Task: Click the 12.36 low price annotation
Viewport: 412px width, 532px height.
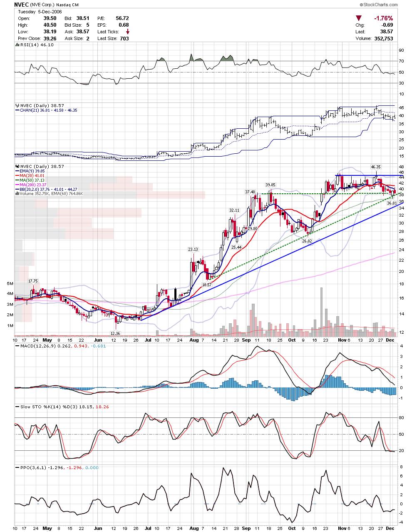Action: 115,333
